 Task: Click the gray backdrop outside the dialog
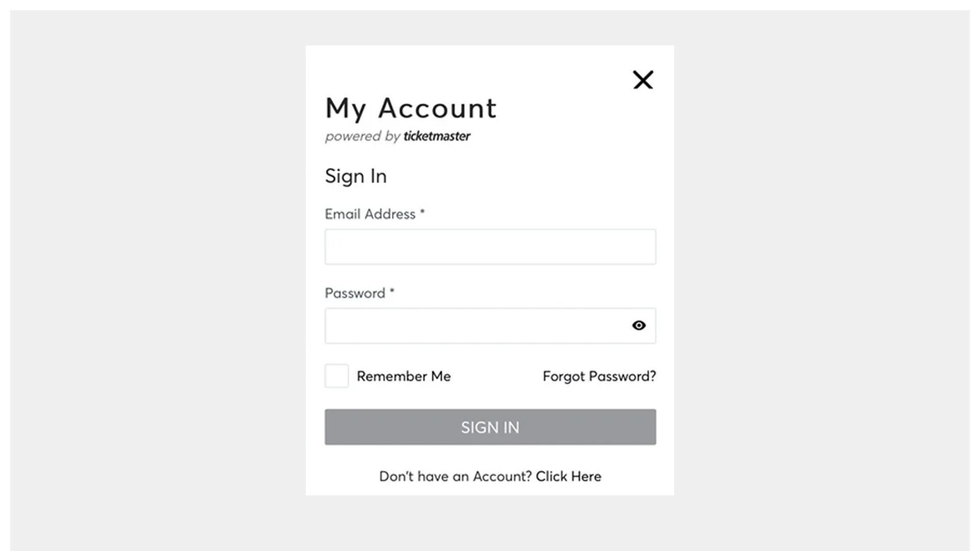click(x=153, y=275)
